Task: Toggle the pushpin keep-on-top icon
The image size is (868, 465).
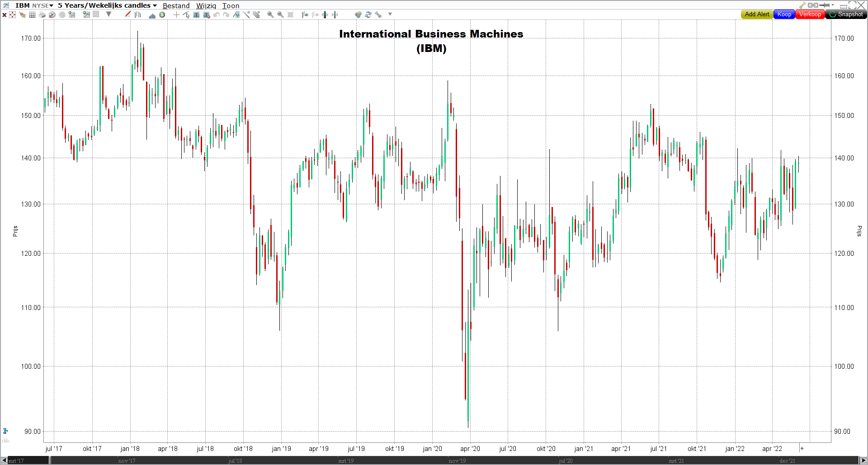Action: [x=825, y=5]
